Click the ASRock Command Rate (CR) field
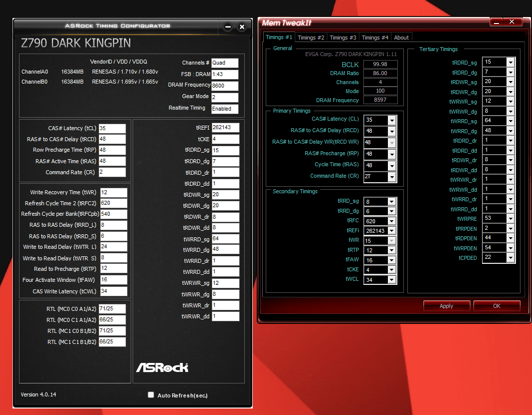 112,172
